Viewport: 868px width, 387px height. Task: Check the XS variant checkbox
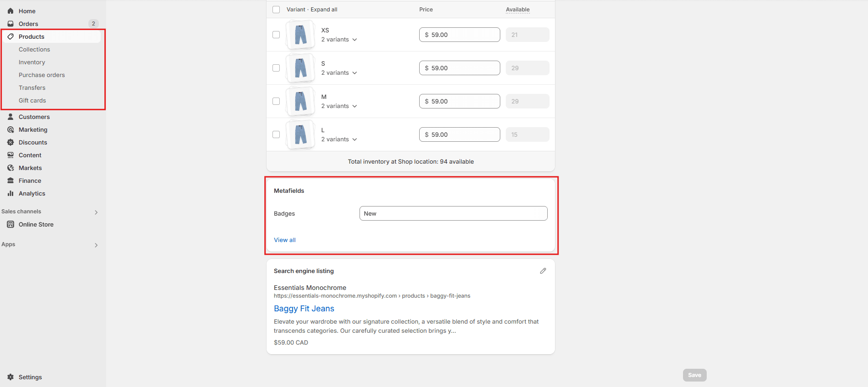point(276,35)
